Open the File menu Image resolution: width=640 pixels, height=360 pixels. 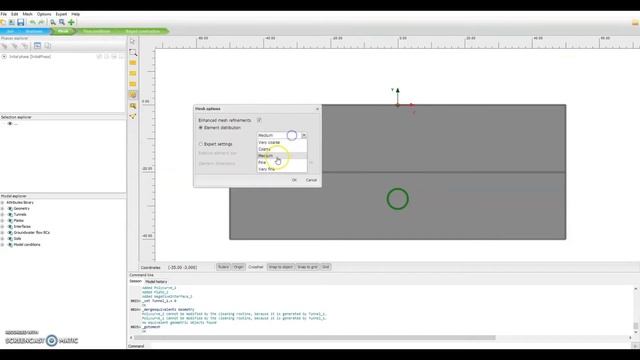pos(4,14)
